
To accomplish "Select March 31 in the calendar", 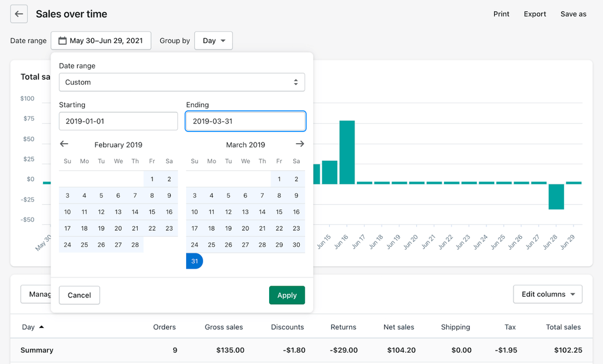I will point(194,261).
